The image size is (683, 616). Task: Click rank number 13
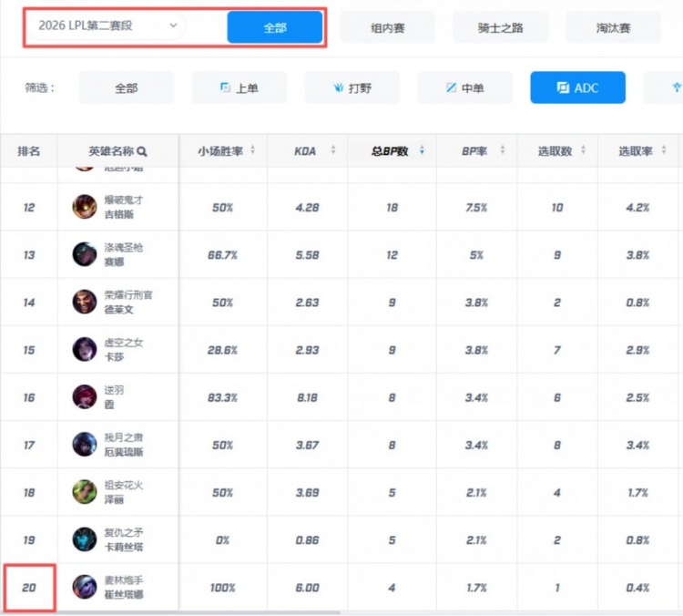tap(29, 255)
